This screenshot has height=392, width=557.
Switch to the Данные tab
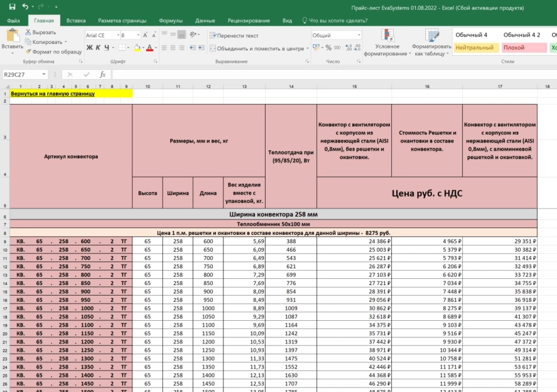pyautogui.click(x=205, y=20)
